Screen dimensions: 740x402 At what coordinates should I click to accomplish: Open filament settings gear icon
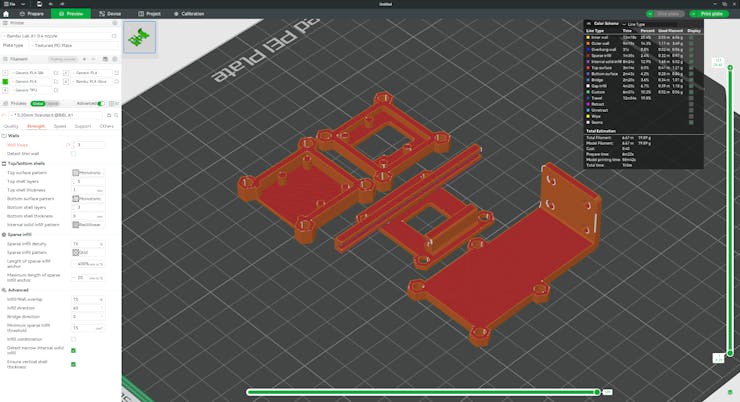(115, 59)
